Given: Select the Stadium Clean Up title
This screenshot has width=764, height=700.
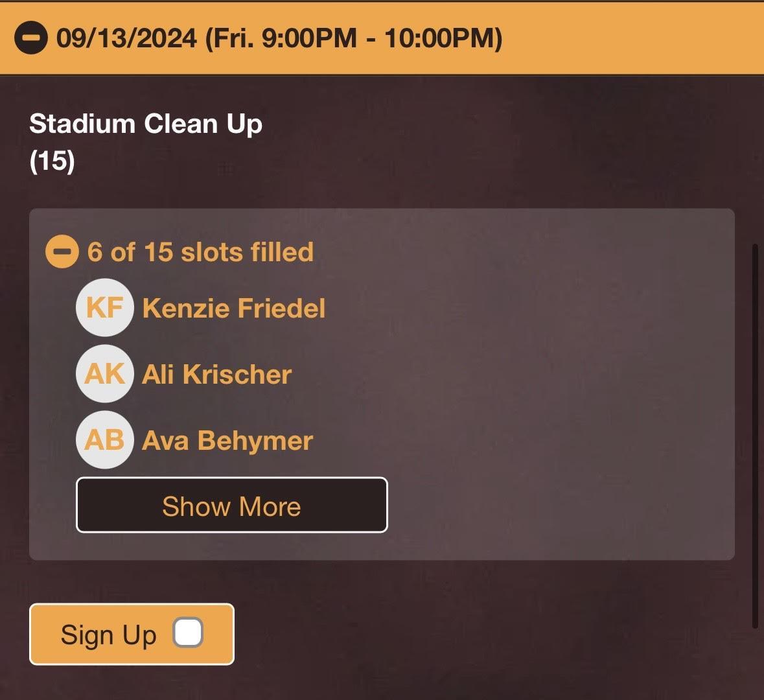Looking at the screenshot, I should tap(146, 123).
